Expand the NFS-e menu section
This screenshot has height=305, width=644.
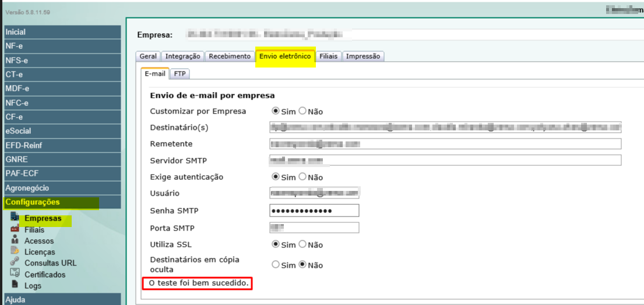[x=62, y=61]
